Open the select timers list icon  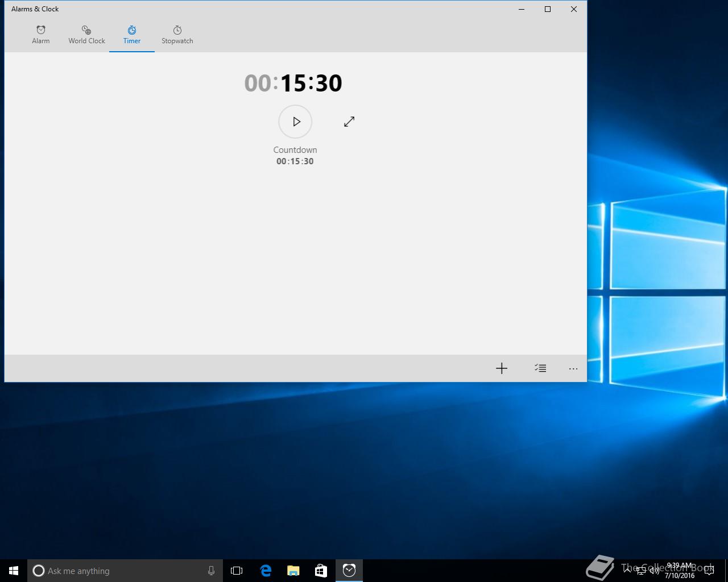(x=540, y=368)
